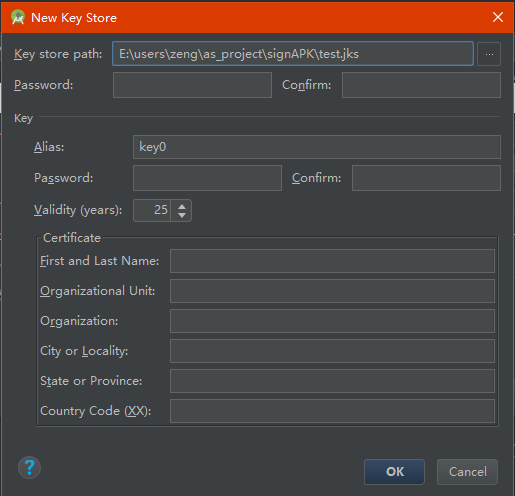Click the OK button
Image resolution: width=515 pixels, height=496 pixels.
394,472
